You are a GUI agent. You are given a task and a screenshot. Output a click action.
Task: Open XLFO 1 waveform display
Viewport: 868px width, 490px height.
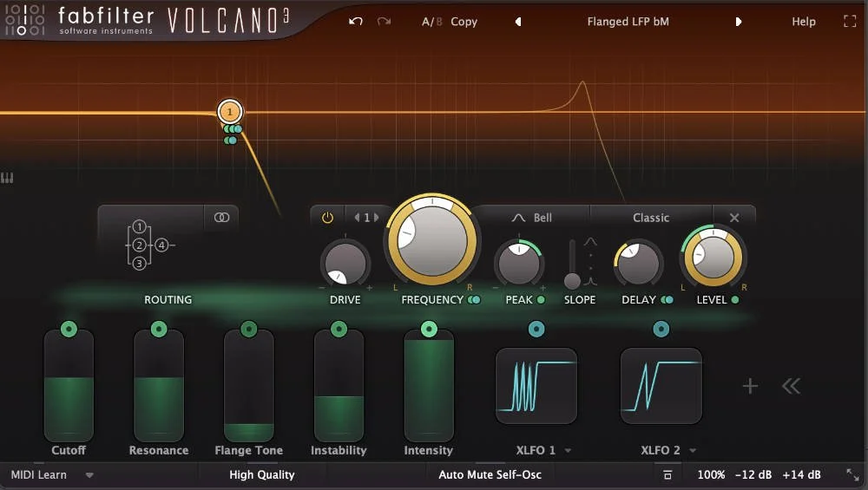pyautogui.click(x=536, y=386)
